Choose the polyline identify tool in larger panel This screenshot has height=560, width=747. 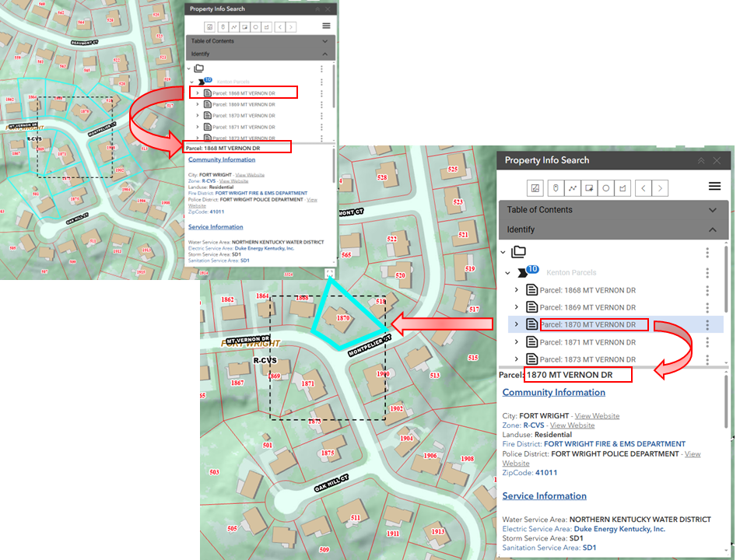(572, 187)
